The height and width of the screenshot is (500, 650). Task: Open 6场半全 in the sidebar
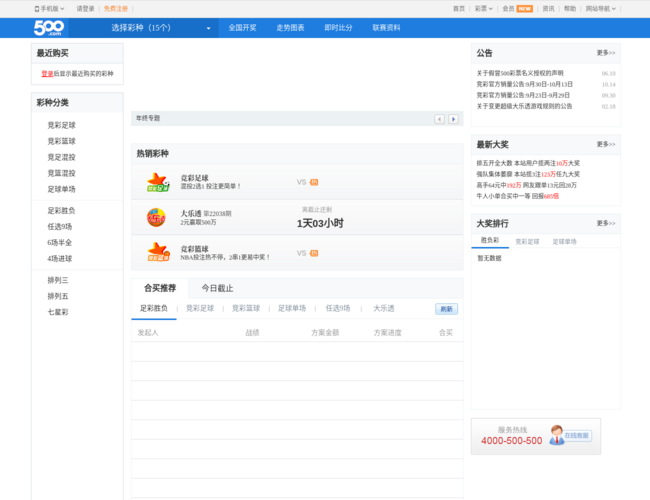[x=59, y=243]
